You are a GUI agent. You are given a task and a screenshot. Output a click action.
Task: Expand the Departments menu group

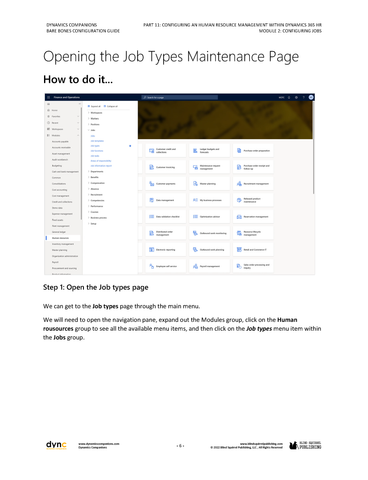tap(96, 172)
